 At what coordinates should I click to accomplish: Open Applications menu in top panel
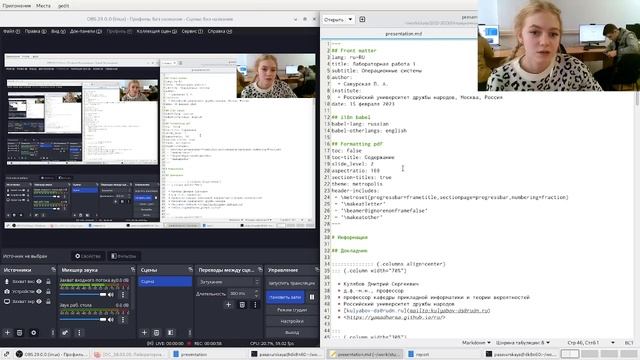pyautogui.click(x=16, y=6)
